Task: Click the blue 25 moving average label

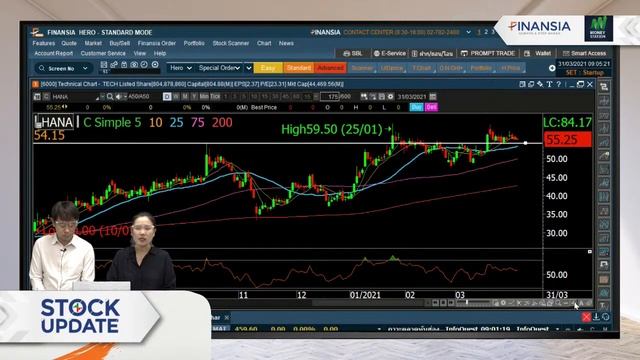Action: coord(176,122)
